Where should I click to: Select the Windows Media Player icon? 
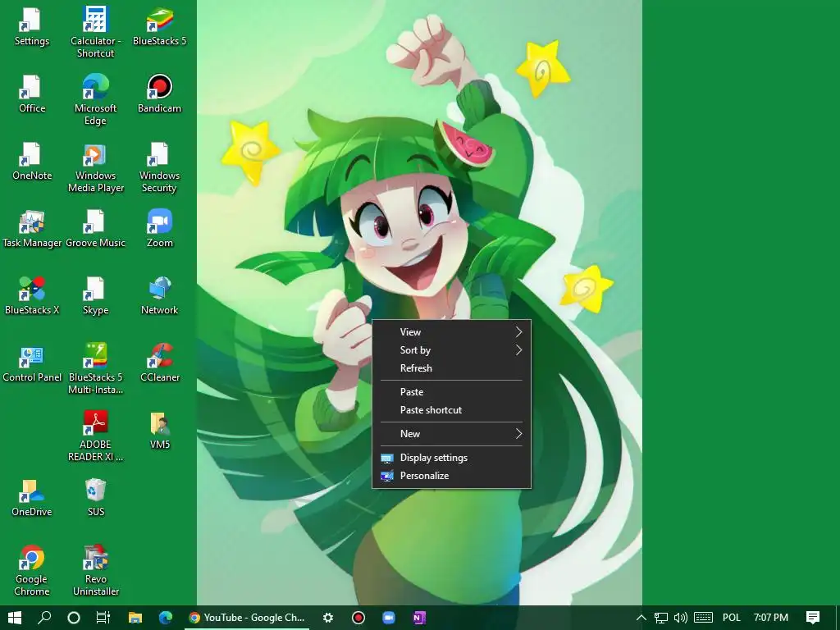[x=95, y=167]
